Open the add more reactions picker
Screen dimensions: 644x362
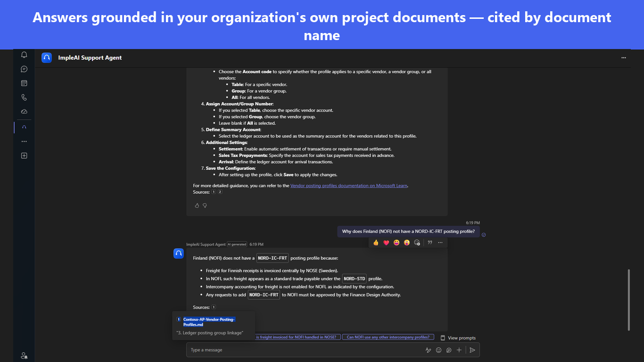point(417,243)
